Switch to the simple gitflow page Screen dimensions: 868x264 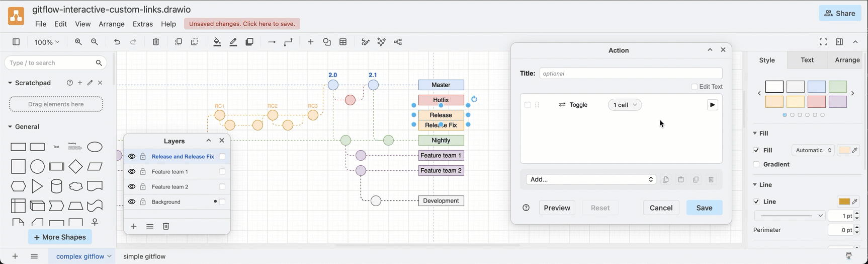(x=144, y=256)
